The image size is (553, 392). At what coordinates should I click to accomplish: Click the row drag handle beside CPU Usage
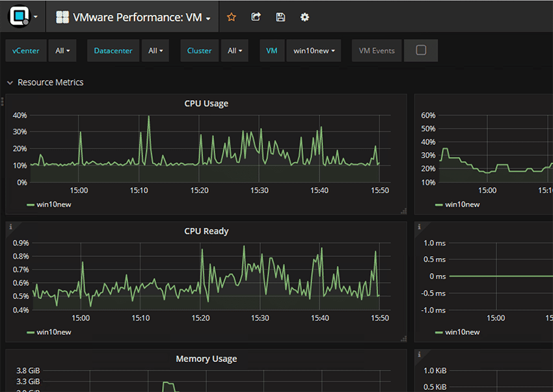point(2,102)
